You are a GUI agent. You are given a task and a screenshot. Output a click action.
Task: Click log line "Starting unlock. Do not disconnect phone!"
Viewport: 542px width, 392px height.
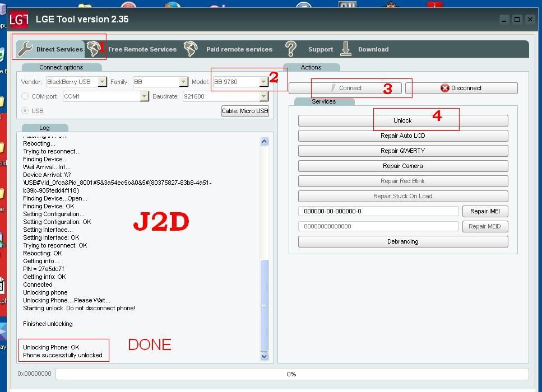(79, 308)
